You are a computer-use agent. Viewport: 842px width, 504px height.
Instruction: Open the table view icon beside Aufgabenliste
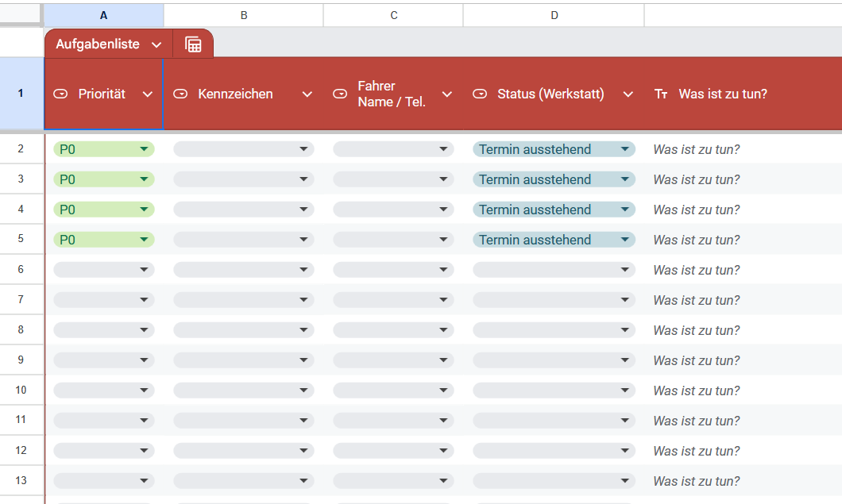pos(193,44)
